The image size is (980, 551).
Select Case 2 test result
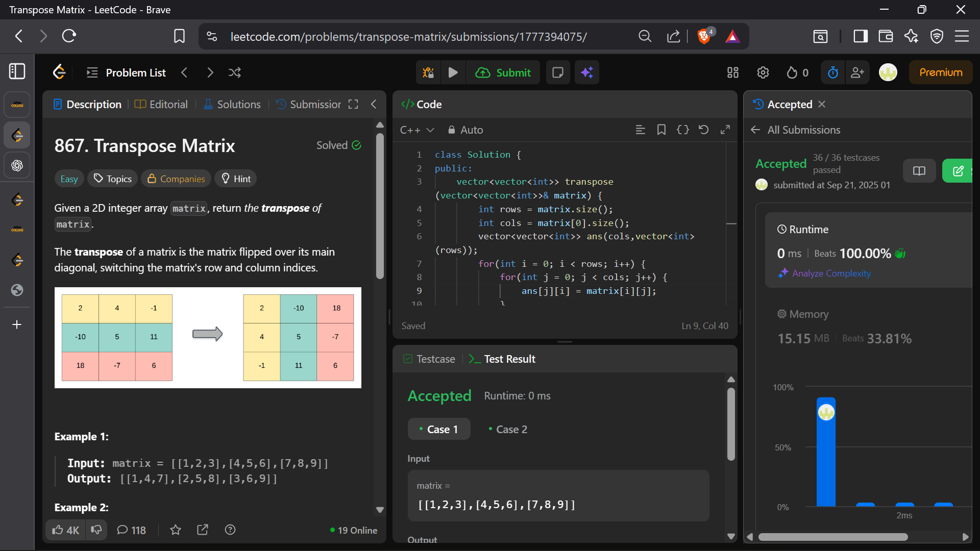507,430
